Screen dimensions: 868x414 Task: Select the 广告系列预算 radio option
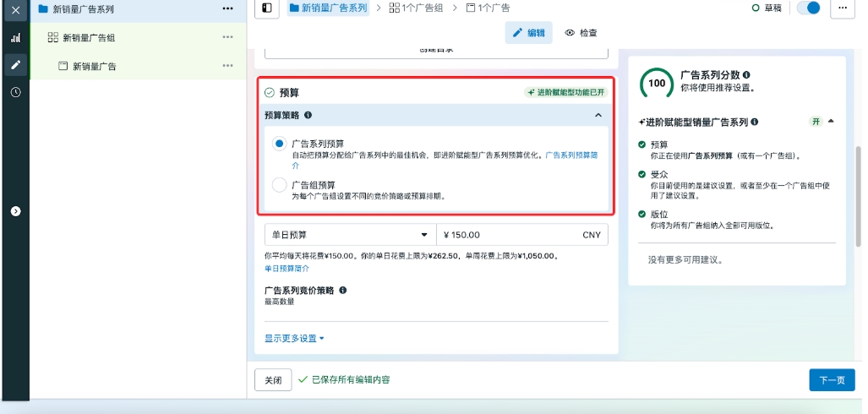pyautogui.click(x=280, y=144)
